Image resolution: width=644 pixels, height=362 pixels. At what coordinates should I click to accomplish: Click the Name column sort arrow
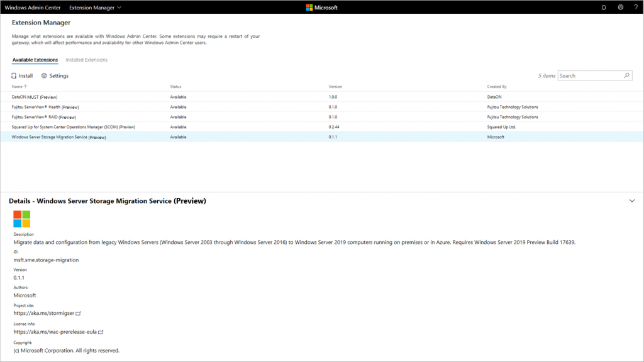click(x=25, y=87)
